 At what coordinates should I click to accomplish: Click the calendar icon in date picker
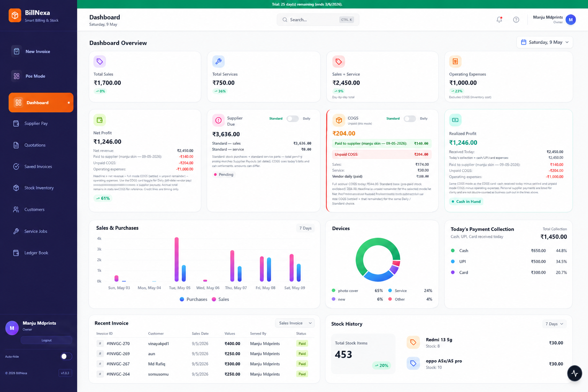click(x=524, y=42)
